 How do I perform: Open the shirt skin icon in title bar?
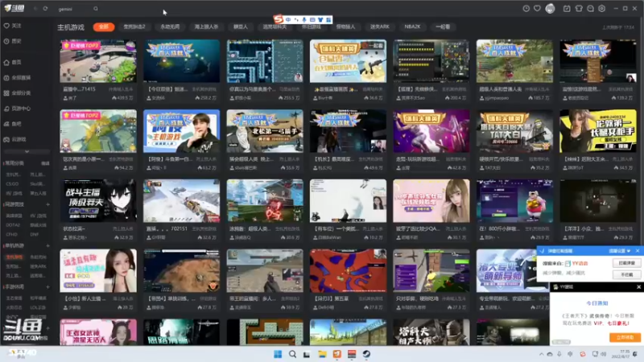point(579,9)
